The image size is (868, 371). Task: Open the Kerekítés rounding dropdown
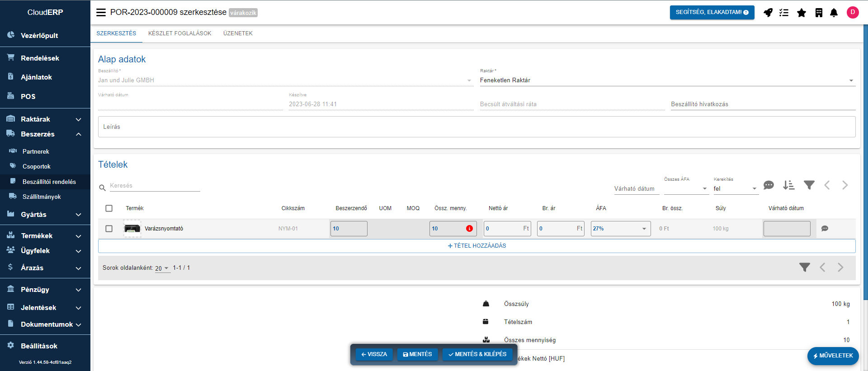(x=735, y=189)
